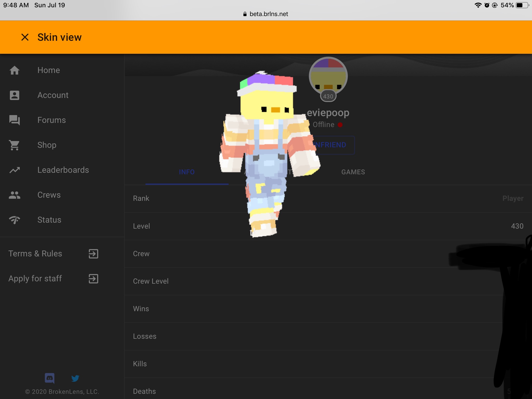This screenshot has height=399, width=532.
Task: Select the Leaderboards menu label
Action: (63, 170)
